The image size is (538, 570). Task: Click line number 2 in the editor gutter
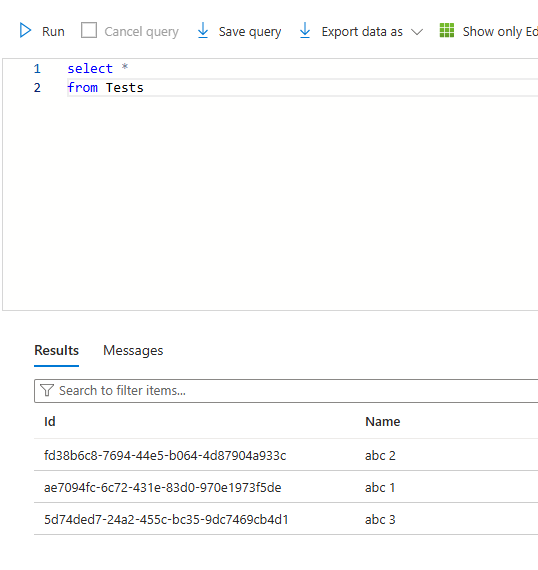click(37, 88)
